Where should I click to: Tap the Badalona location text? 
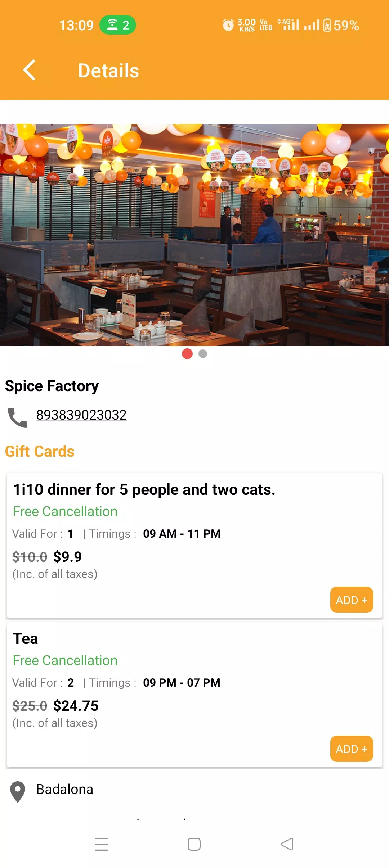65,789
